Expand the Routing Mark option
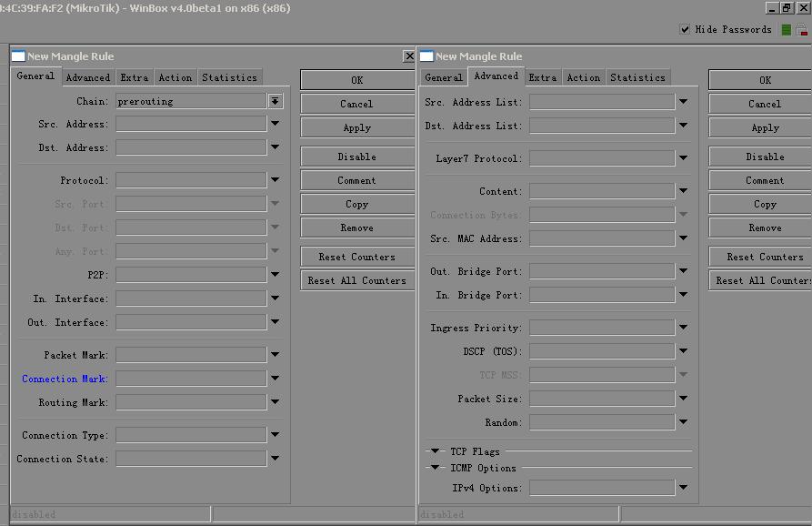The image size is (812, 526). (275, 401)
